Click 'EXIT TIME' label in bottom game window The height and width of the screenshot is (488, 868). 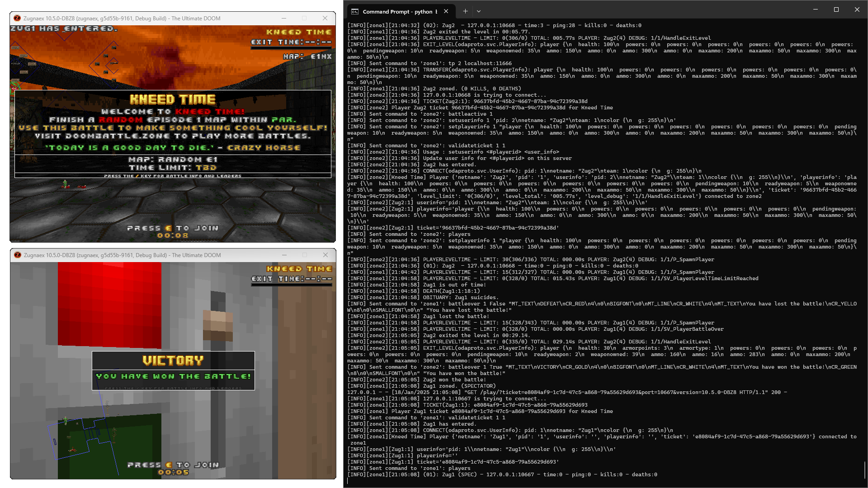[292, 279]
